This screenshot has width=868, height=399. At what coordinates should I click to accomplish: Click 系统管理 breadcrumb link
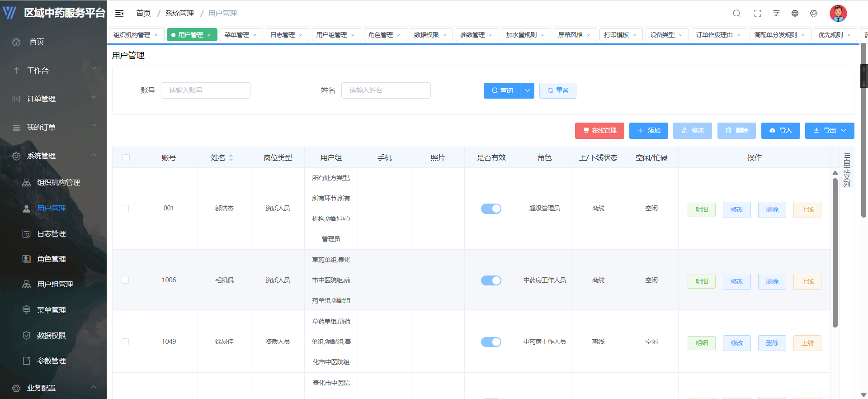[x=179, y=14]
